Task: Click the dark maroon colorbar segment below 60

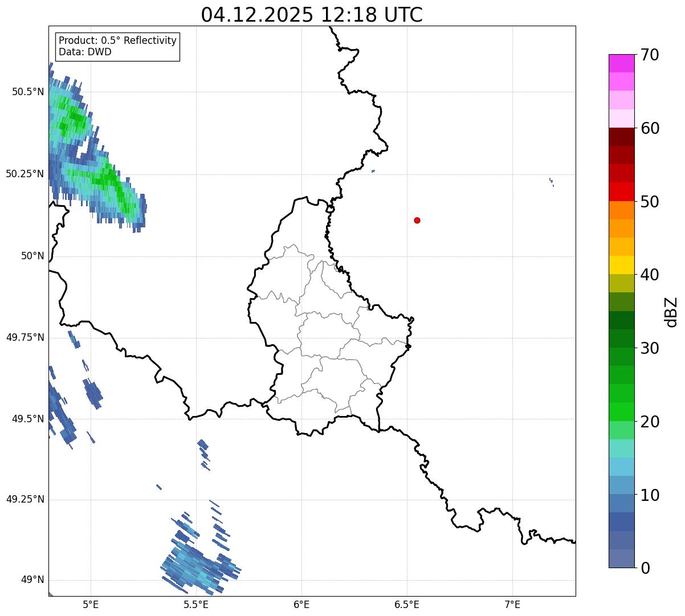Action: [x=621, y=137]
